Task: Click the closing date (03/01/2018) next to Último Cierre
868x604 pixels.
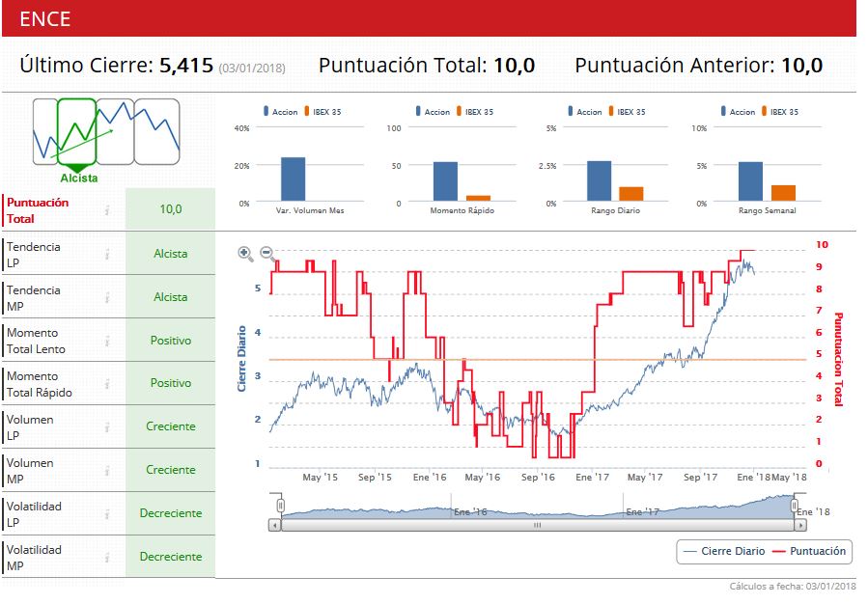Action: pos(252,69)
